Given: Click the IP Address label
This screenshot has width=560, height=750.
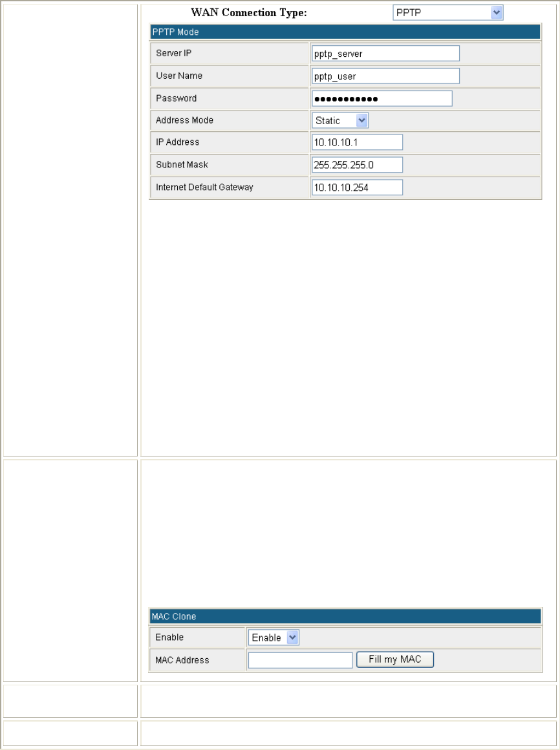Looking at the screenshot, I should click(x=177, y=142).
